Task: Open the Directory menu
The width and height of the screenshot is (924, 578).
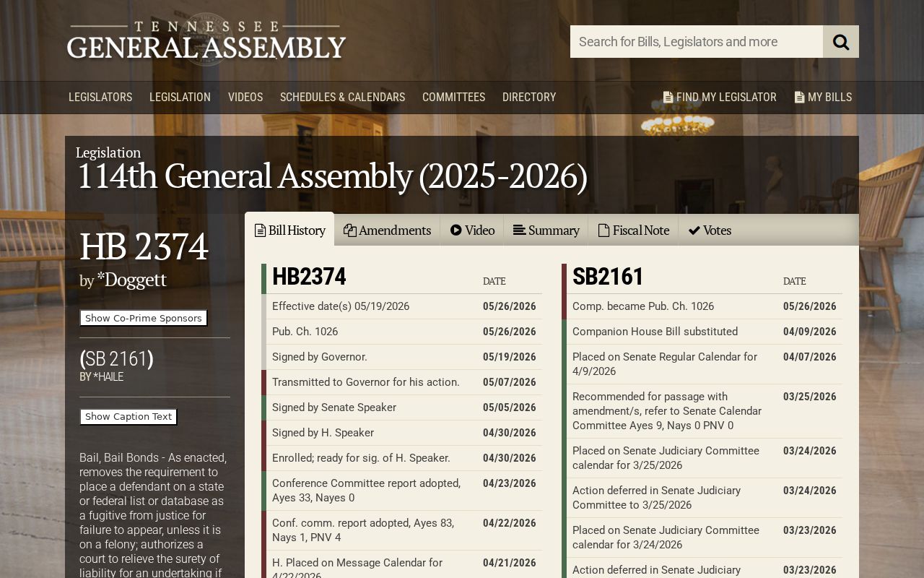Action: coord(529,97)
